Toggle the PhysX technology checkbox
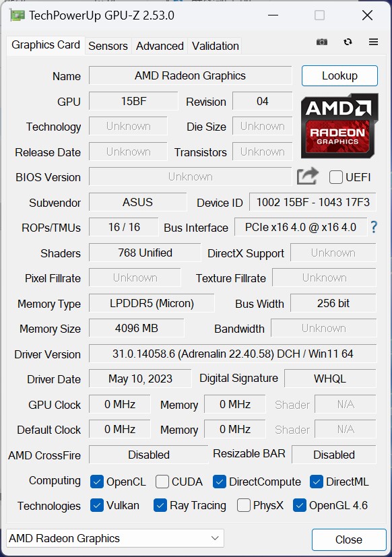The image size is (392, 557). click(x=242, y=506)
